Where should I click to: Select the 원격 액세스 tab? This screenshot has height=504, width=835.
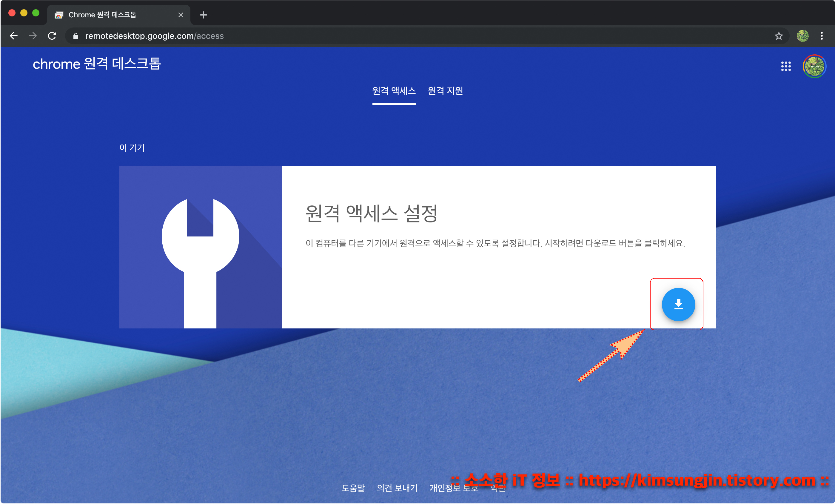(394, 91)
